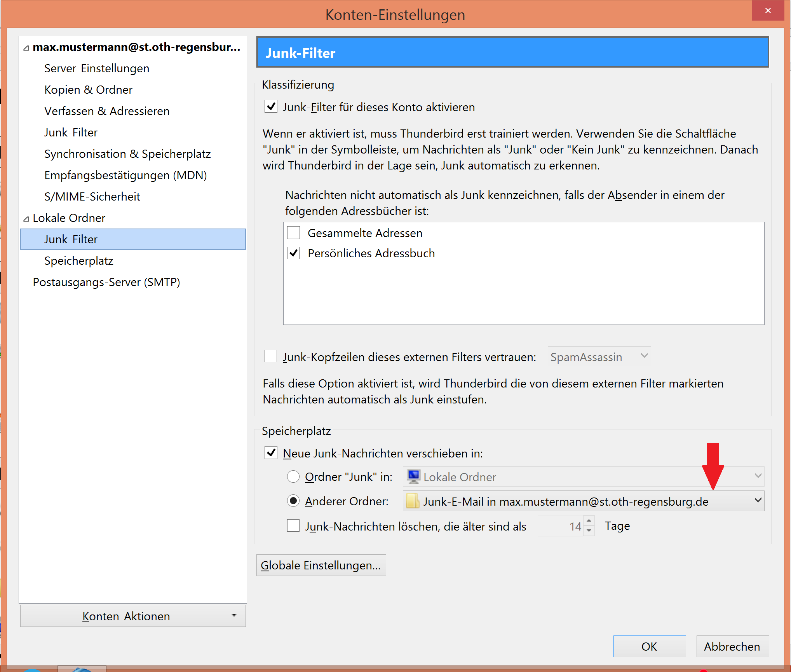Disable junk filter for this account checkbox
The image size is (791, 672).
(271, 107)
